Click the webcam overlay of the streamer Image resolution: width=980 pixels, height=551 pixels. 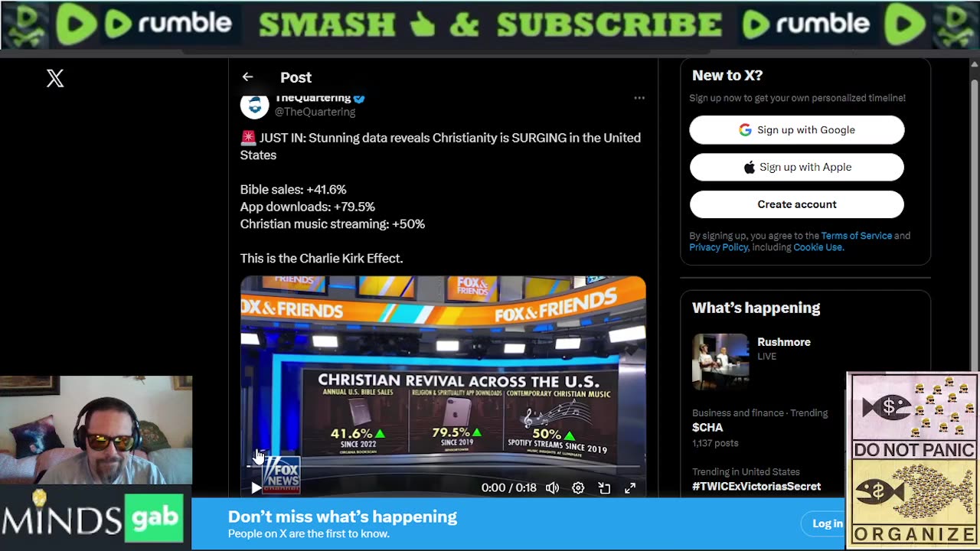(96, 430)
